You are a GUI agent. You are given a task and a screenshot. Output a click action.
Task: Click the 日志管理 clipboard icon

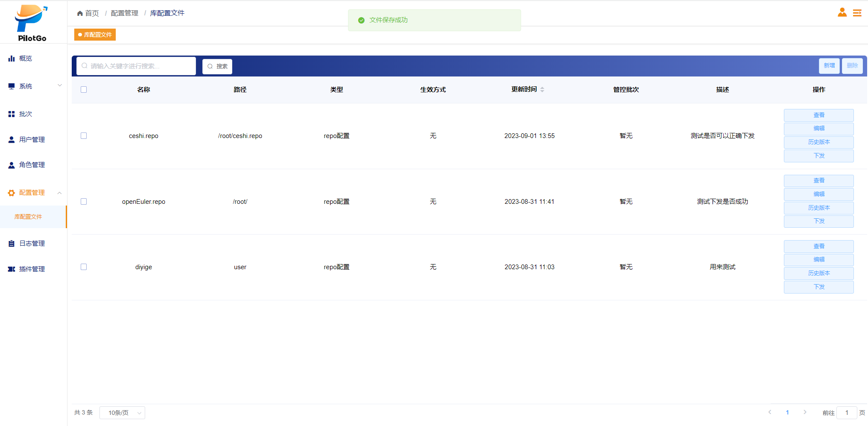(x=12, y=244)
